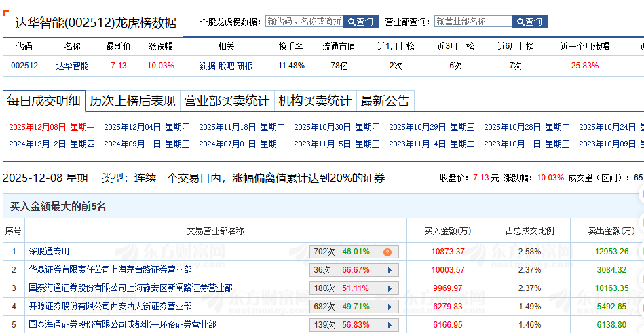Select date 2025年12月04日 星期四
The image size is (644, 333).
[147, 127]
